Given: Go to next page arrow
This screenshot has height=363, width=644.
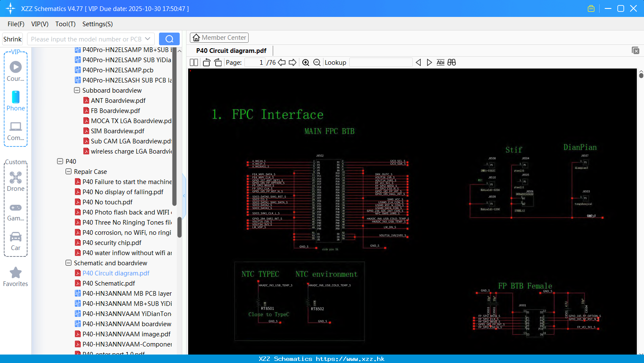Looking at the screenshot, I should tap(293, 63).
